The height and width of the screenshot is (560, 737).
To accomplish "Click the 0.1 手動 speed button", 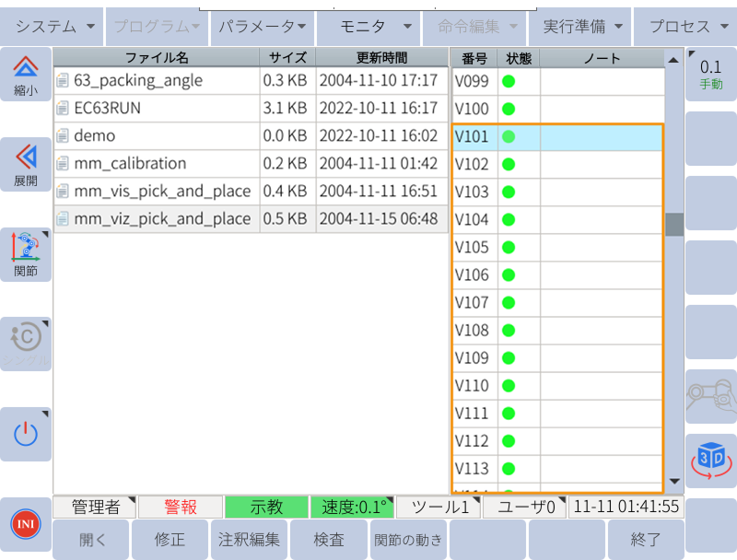I will pyautogui.click(x=711, y=75).
